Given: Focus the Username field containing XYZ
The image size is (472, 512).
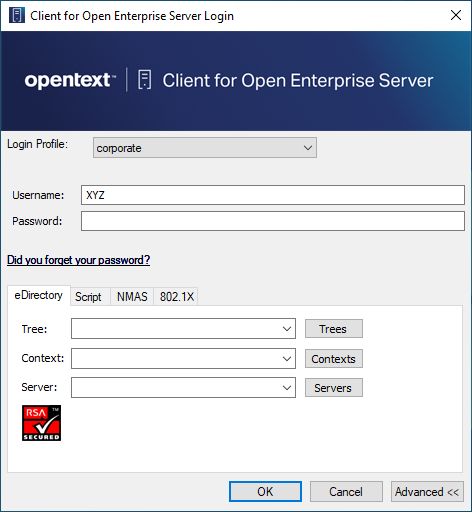Looking at the screenshot, I should [x=273, y=195].
